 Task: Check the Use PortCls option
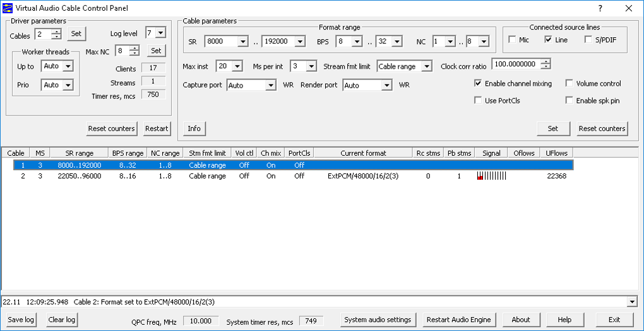(x=478, y=100)
